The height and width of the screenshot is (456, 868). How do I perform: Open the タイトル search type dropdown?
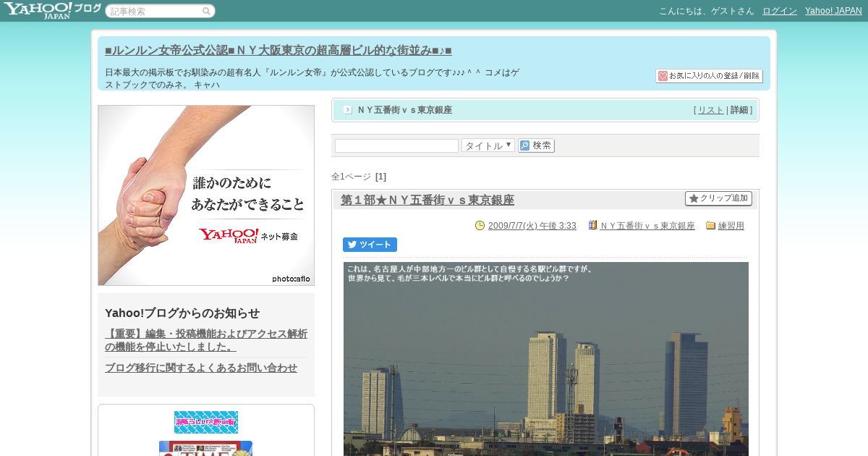tap(488, 145)
